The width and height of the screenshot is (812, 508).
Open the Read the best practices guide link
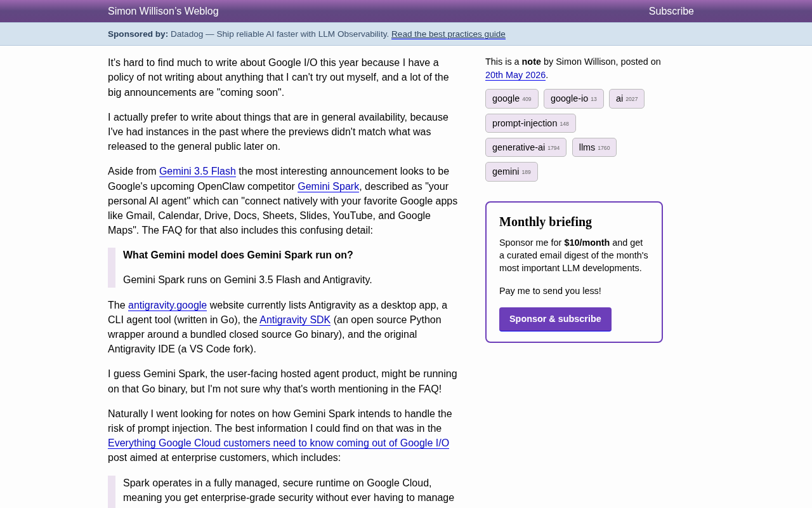449,34
